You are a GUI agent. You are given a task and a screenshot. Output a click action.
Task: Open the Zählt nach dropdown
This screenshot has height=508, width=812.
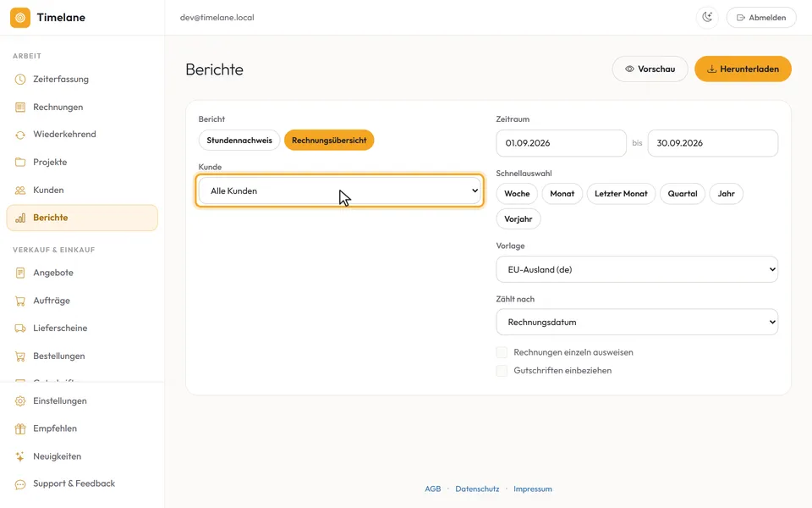click(x=637, y=322)
